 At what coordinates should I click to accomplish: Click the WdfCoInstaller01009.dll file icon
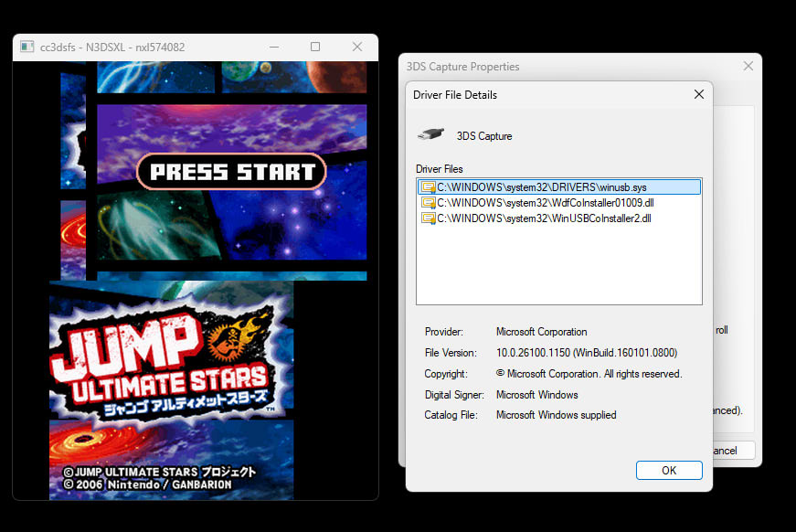click(x=429, y=203)
